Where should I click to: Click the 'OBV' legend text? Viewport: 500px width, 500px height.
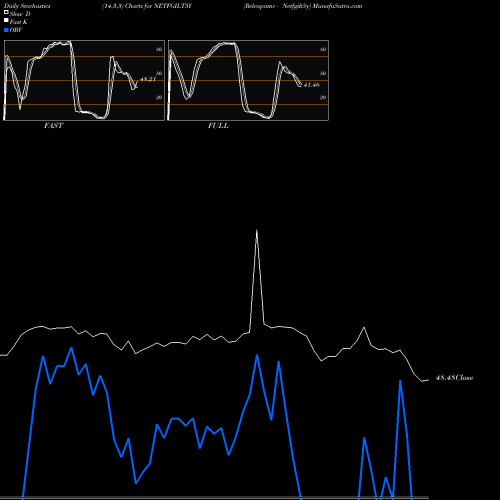tap(16, 30)
